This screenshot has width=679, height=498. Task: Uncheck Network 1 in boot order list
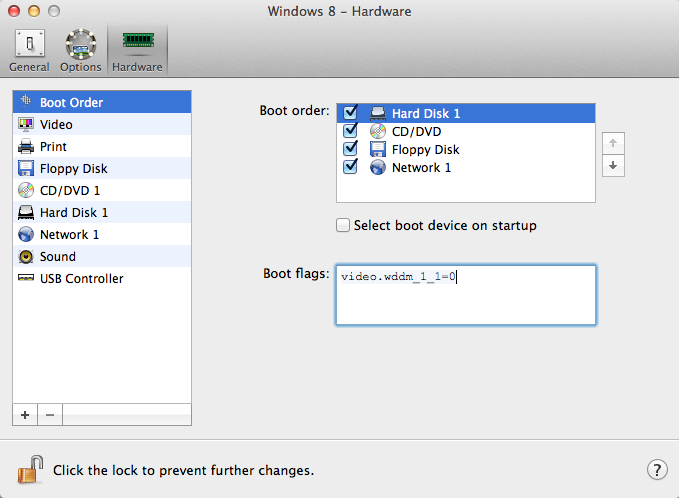point(350,167)
